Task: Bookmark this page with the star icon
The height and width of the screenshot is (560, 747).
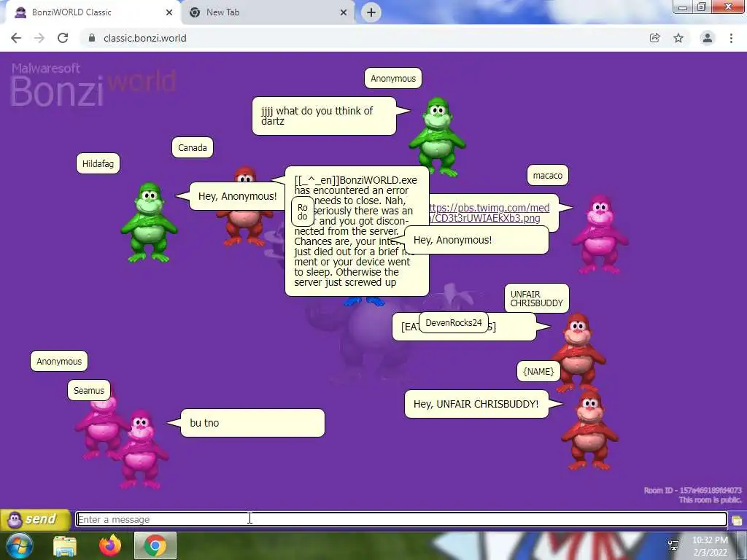Action: pos(678,38)
